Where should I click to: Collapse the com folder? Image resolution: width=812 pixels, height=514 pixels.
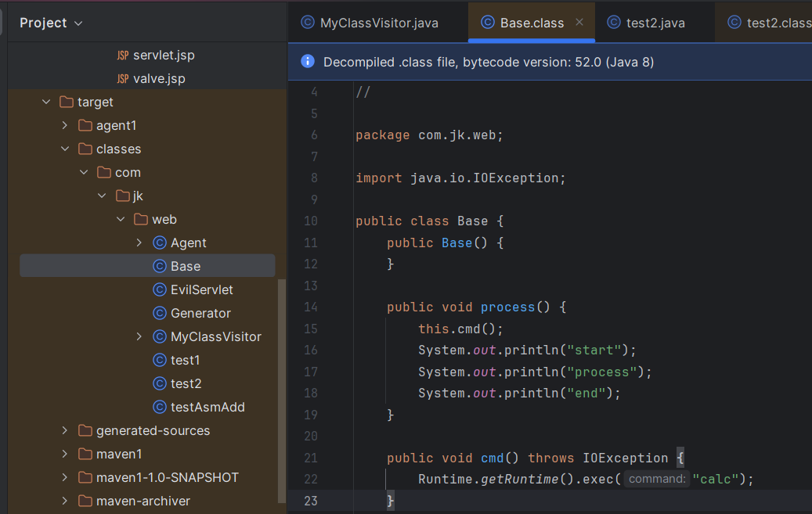pyautogui.click(x=83, y=172)
